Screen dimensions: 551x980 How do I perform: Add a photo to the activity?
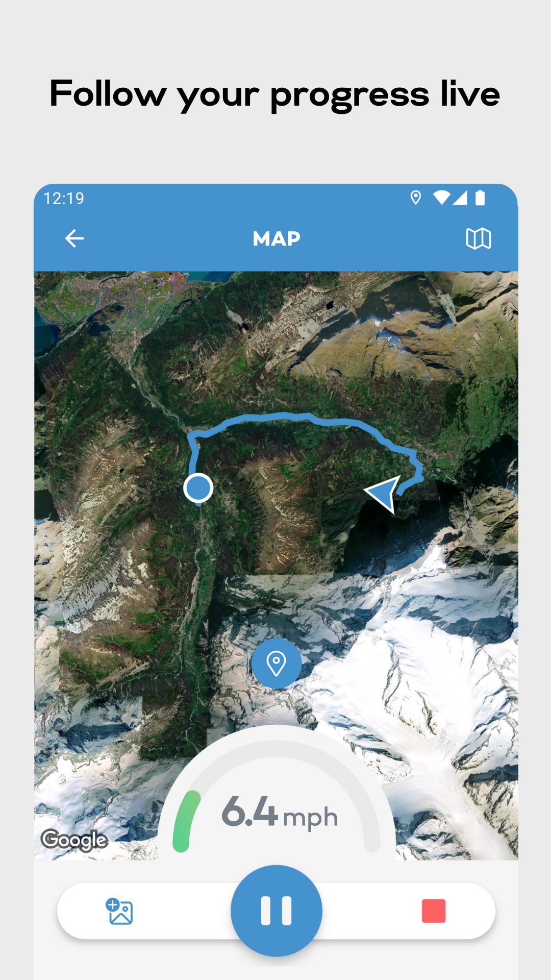click(119, 912)
